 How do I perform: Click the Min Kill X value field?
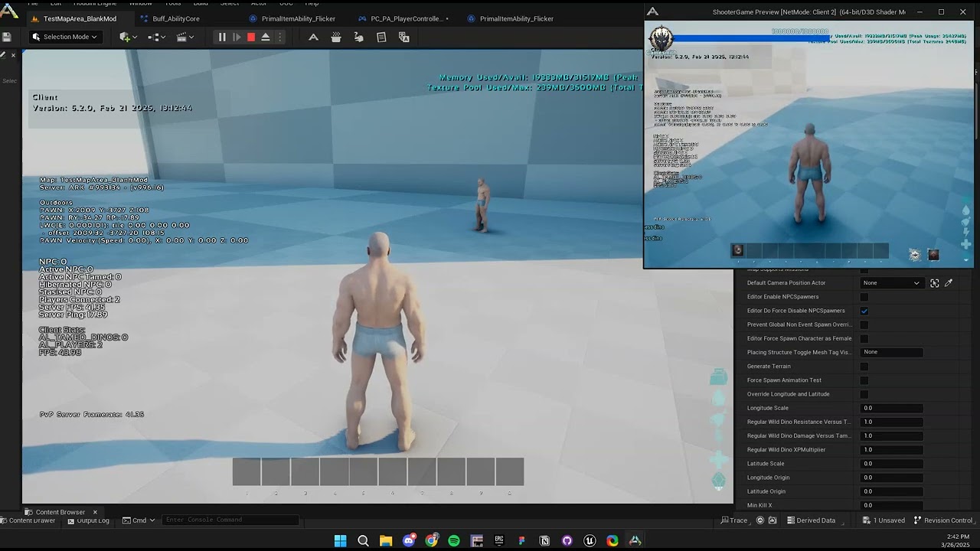click(x=892, y=505)
